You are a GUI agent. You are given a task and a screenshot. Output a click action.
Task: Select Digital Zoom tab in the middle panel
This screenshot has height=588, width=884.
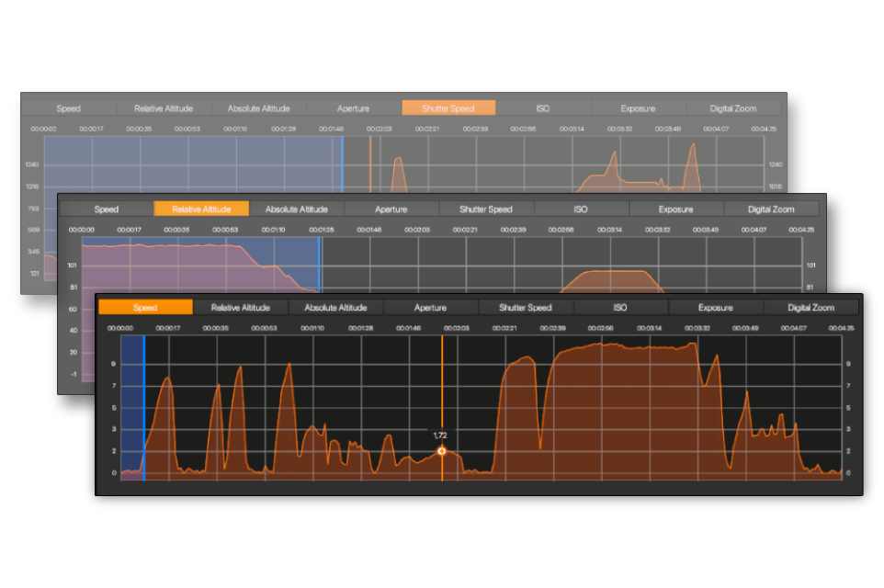tap(771, 209)
